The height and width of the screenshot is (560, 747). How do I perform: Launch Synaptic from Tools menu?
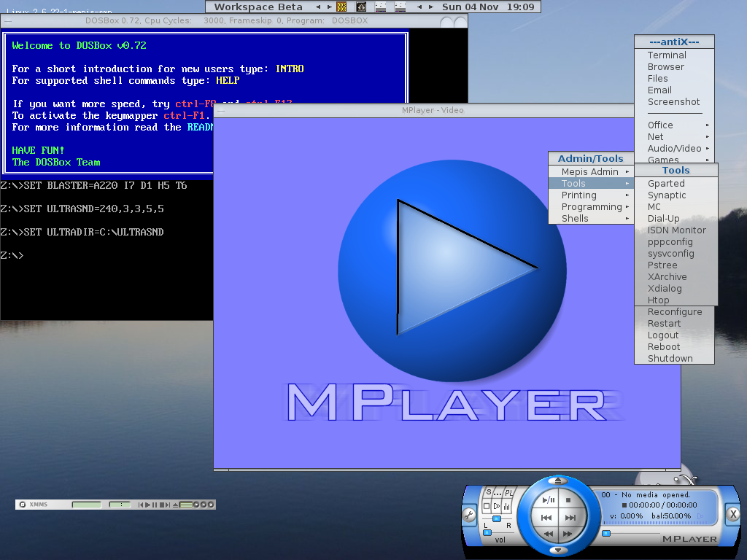click(676, 195)
